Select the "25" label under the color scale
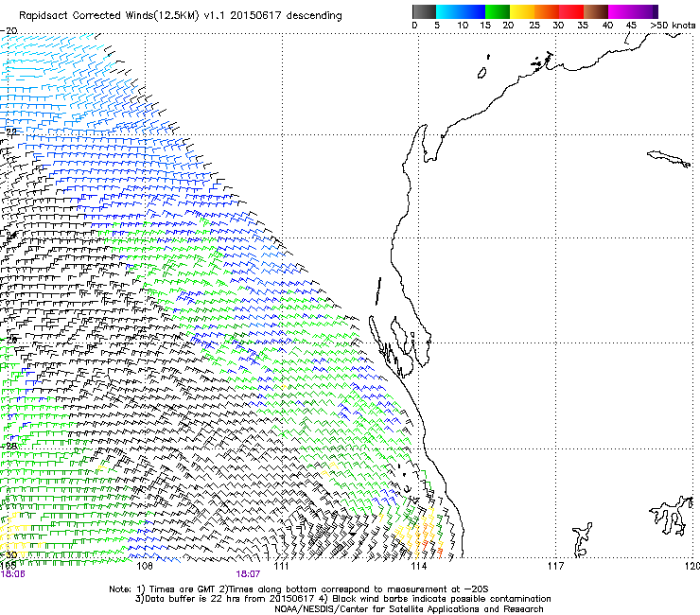 (534, 26)
